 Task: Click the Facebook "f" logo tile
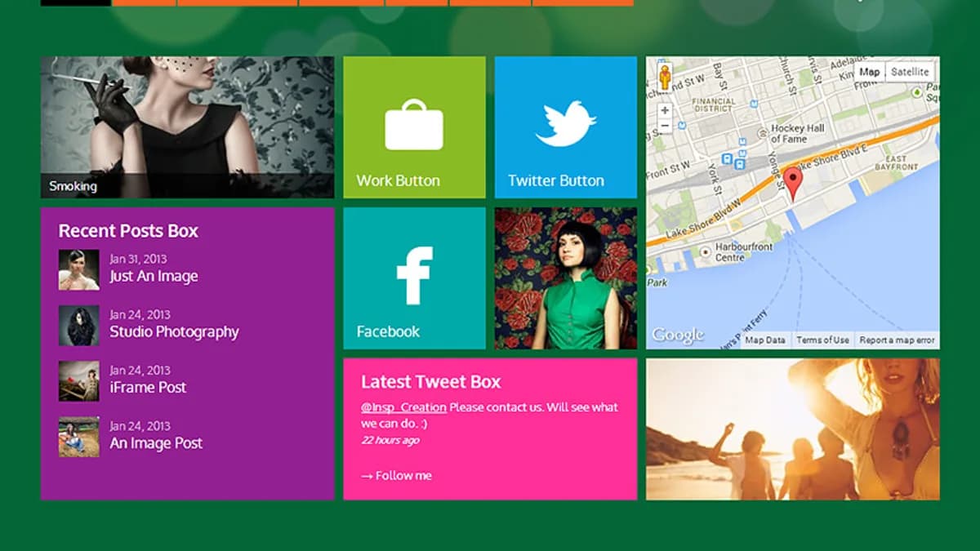click(x=414, y=278)
